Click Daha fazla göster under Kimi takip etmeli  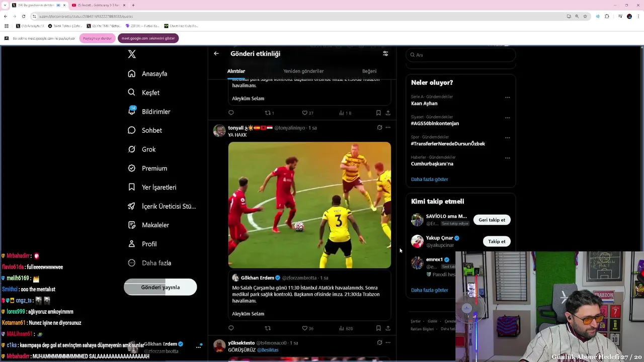[429, 290]
